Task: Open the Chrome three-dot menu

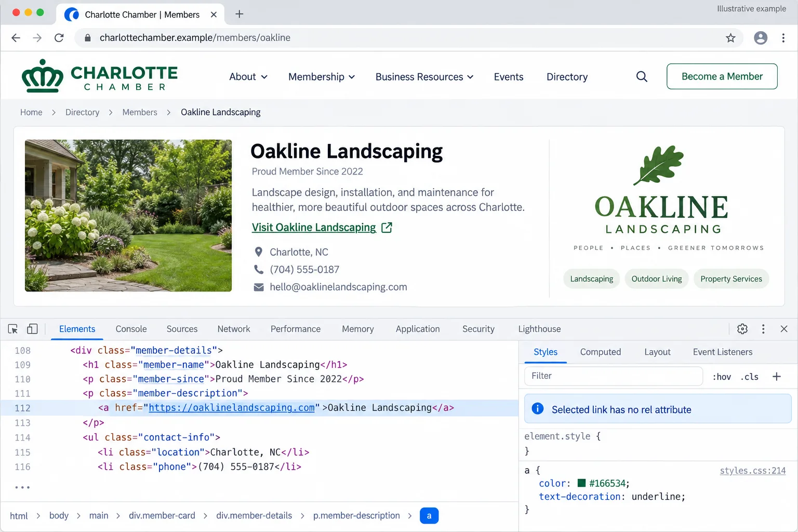Action: click(783, 38)
